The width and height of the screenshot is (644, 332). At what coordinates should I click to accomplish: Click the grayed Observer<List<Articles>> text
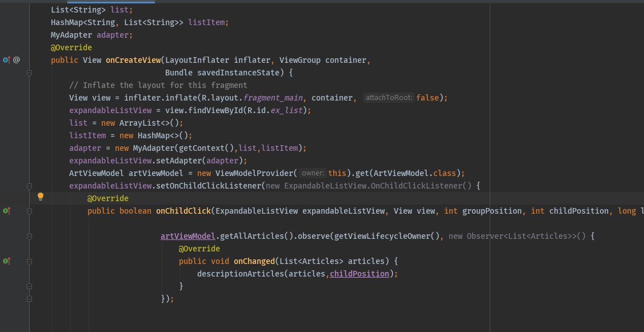click(x=521, y=236)
